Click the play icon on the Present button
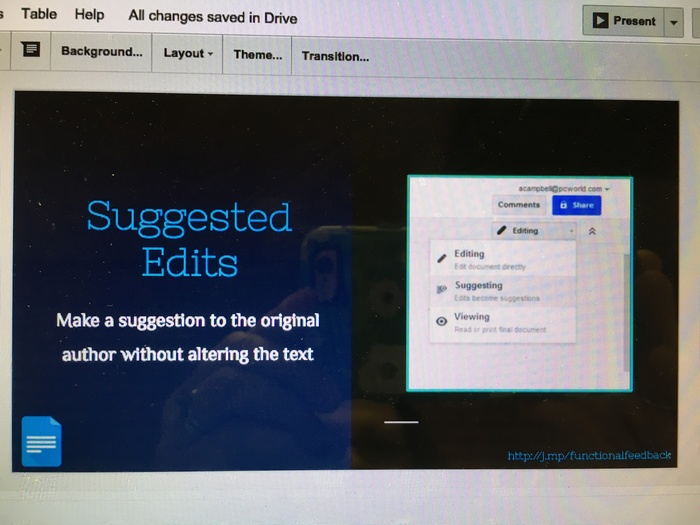 click(x=601, y=21)
